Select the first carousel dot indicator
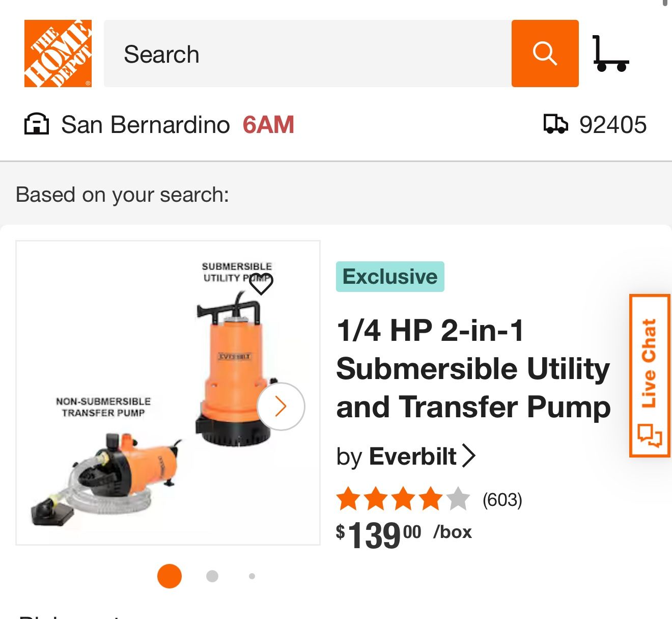 tap(169, 576)
